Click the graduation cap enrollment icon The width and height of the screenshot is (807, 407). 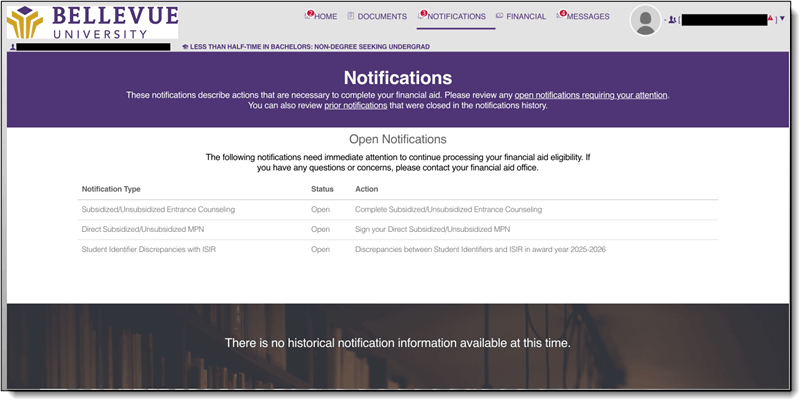click(x=185, y=47)
